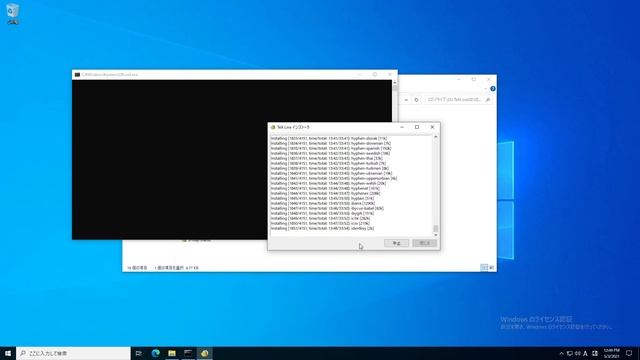Select the 'hyphen-thai' log line
The height and width of the screenshot is (360, 640).
(327, 158)
